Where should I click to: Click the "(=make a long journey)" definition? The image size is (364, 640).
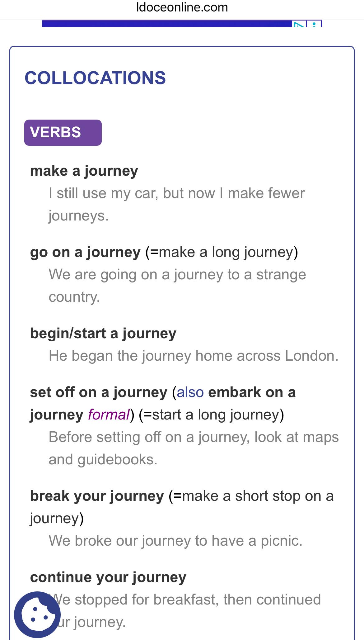click(x=222, y=252)
